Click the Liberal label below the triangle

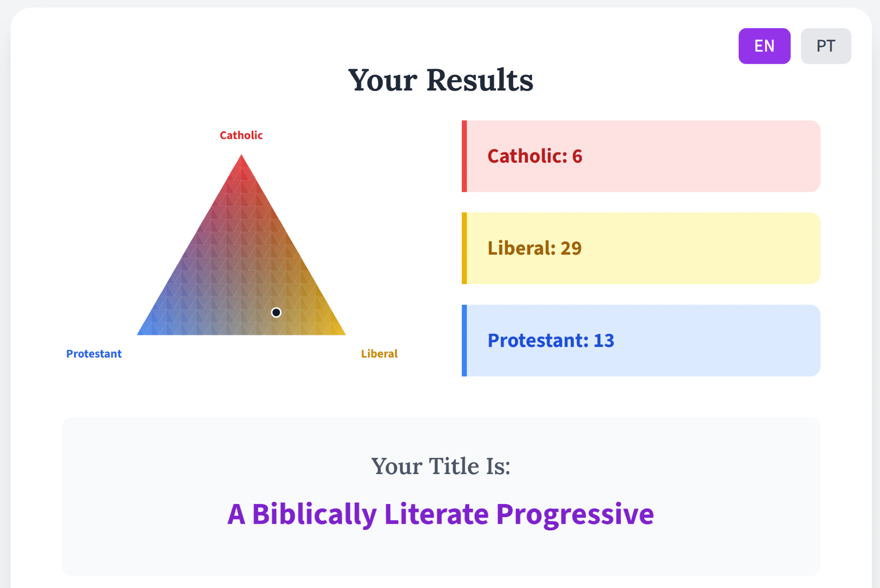[379, 354]
